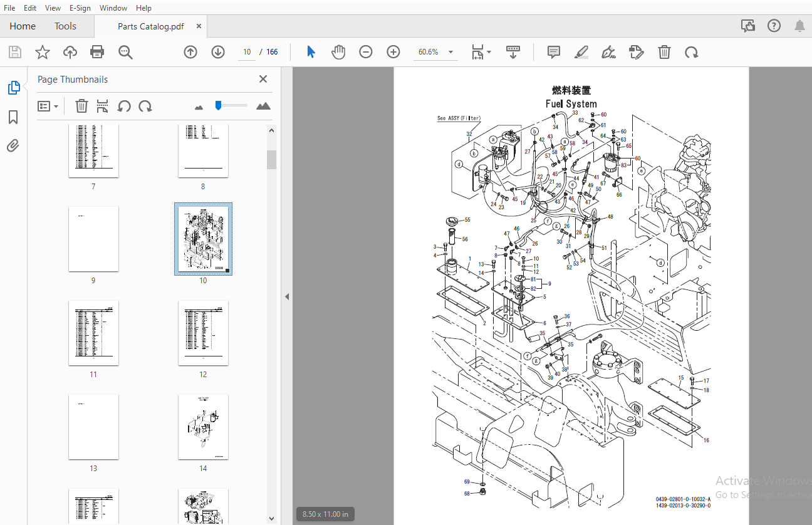Open the Sign document tool

click(x=608, y=52)
